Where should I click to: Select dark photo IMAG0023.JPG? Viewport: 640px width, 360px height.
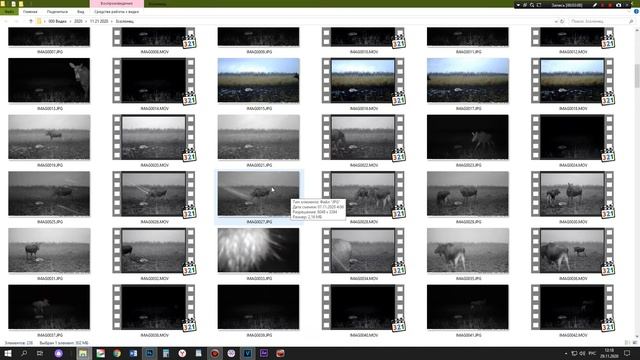click(x=468, y=137)
